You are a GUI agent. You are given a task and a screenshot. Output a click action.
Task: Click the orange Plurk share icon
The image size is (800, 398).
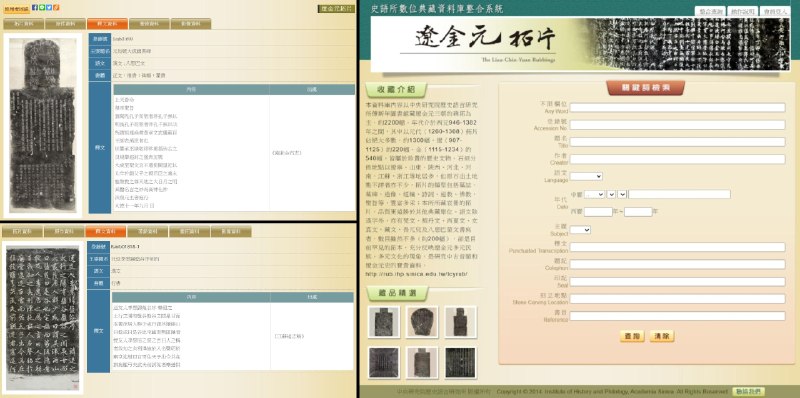56,8
